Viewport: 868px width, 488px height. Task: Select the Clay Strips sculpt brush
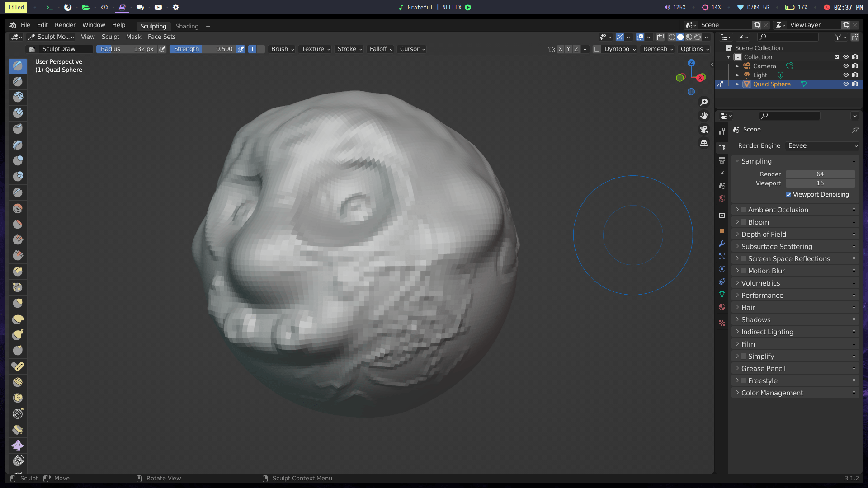(x=18, y=113)
